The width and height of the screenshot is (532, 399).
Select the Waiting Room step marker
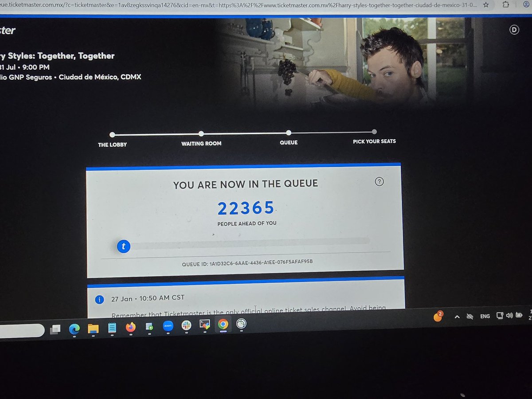201,133
